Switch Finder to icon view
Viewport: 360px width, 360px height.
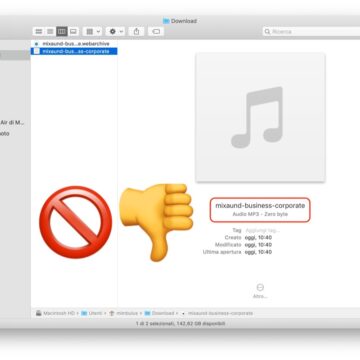click(39, 31)
